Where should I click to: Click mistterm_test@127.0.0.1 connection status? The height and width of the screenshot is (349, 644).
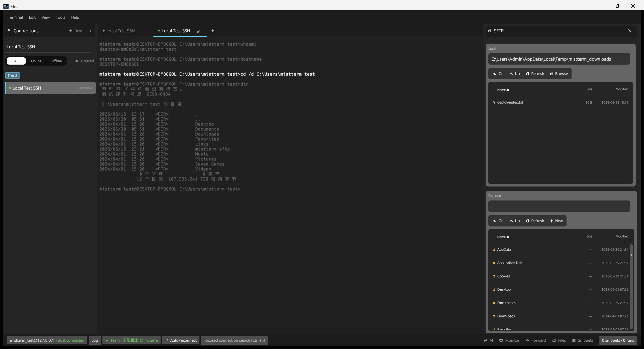pos(47,340)
